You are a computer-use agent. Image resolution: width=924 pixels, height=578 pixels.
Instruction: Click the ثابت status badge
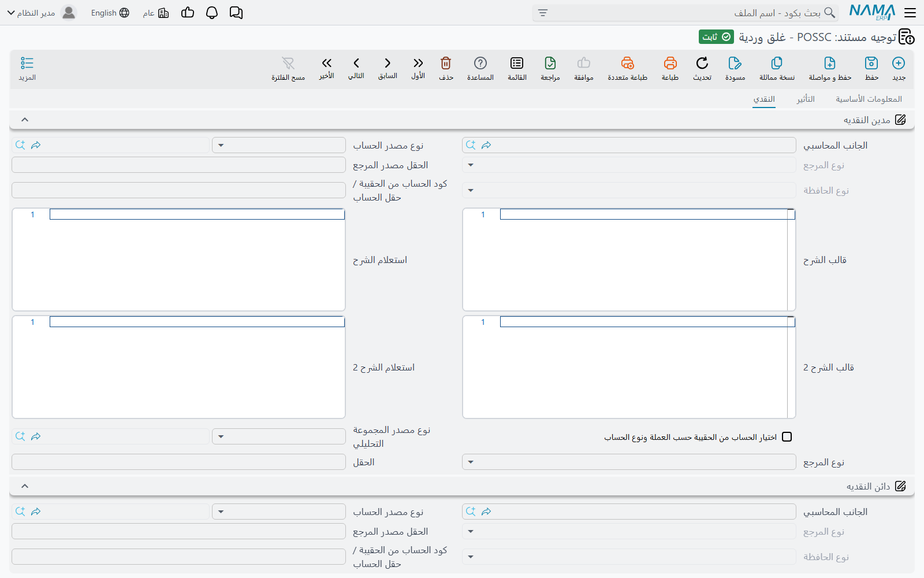[x=716, y=37]
